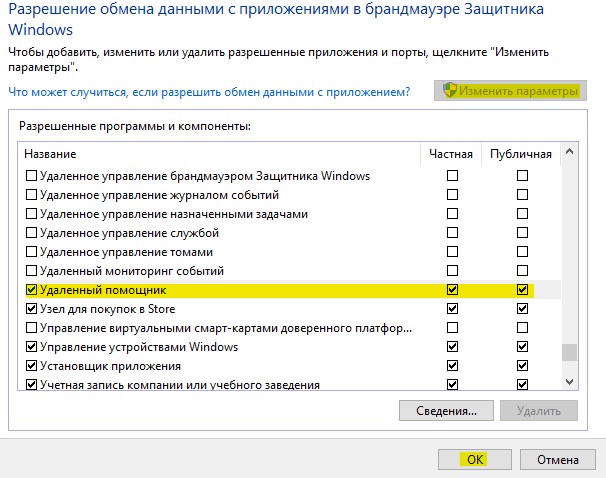The width and height of the screenshot is (606, 478).
Task: Select the Установщик приложения row text
Action: (x=111, y=366)
